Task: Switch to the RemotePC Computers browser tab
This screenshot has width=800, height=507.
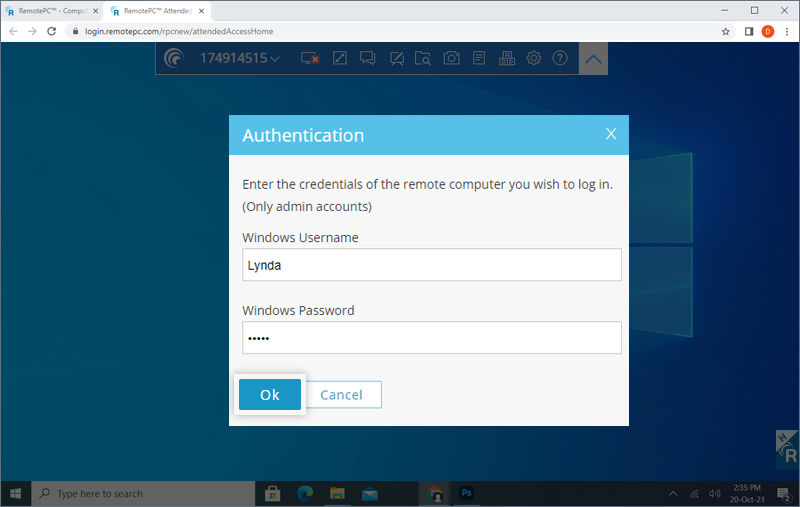Action: tap(50, 10)
